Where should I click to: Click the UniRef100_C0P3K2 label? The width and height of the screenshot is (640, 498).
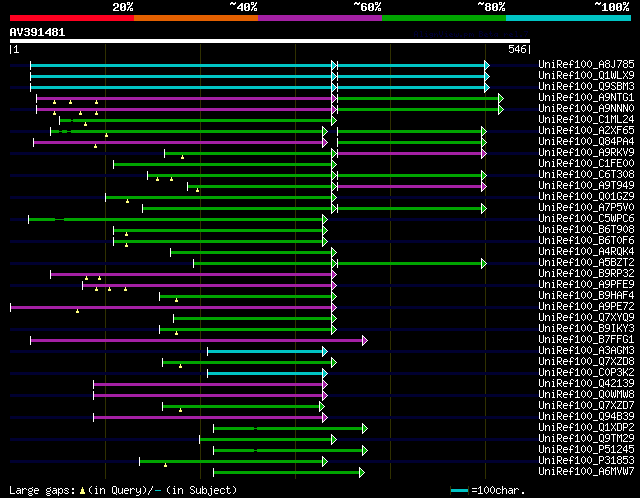586,373
